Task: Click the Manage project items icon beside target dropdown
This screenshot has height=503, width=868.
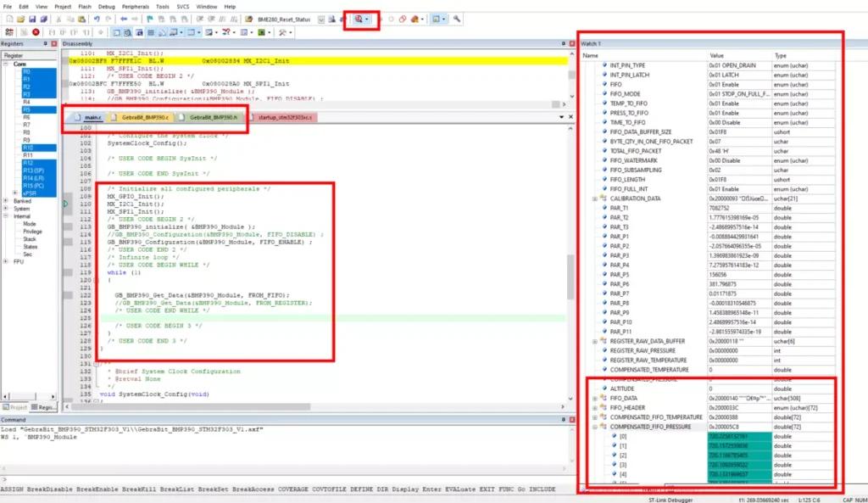Action: click(x=331, y=20)
